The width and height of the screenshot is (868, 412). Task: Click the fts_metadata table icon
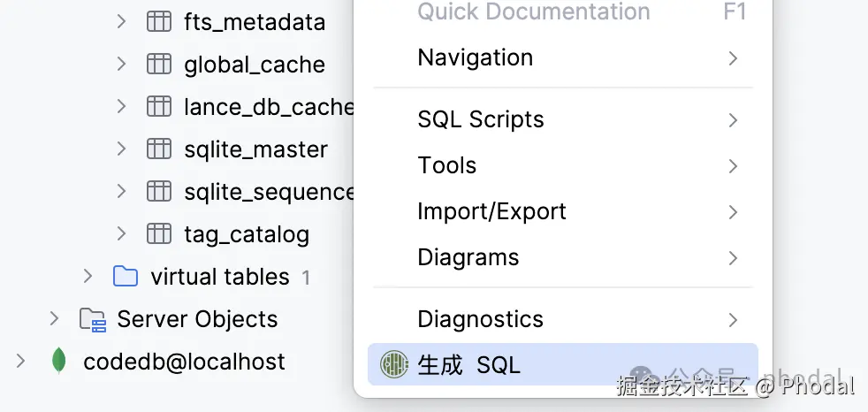point(159,22)
